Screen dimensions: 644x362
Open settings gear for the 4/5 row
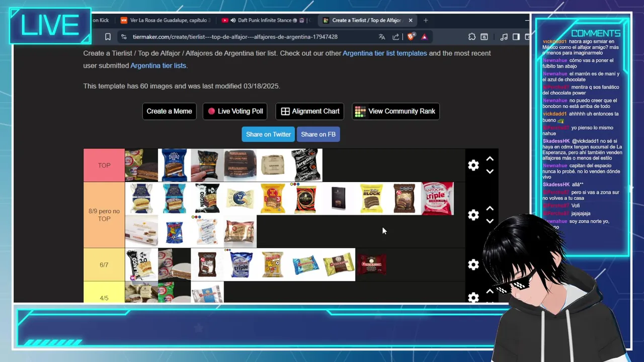[473, 297]
